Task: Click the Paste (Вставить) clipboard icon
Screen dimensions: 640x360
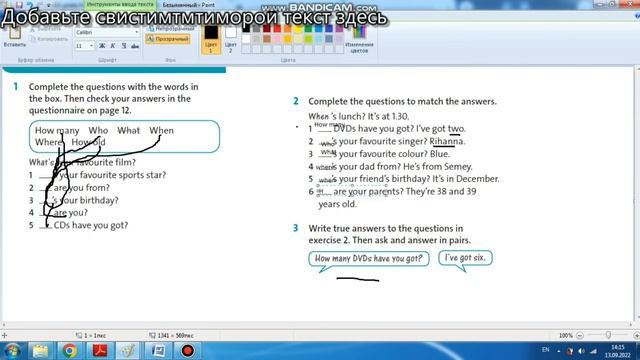Action: [15, 33]
